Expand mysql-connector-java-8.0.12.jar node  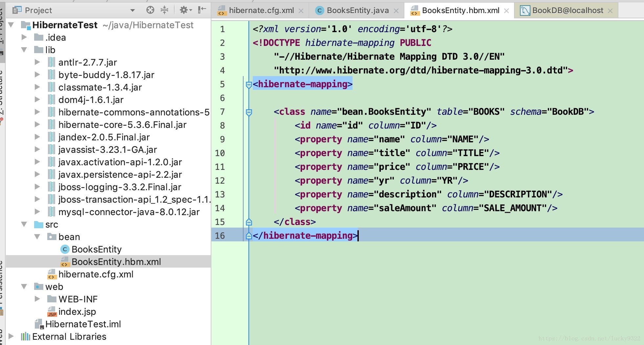37,212
